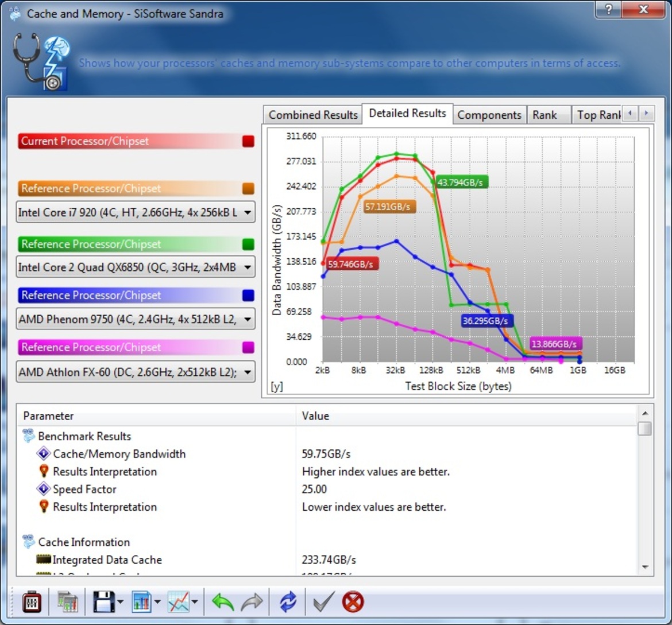This screenshot has width=672, height=625.
Task: Click the Cache/Memory Bandwidth diamond icon
Action: 43,453
